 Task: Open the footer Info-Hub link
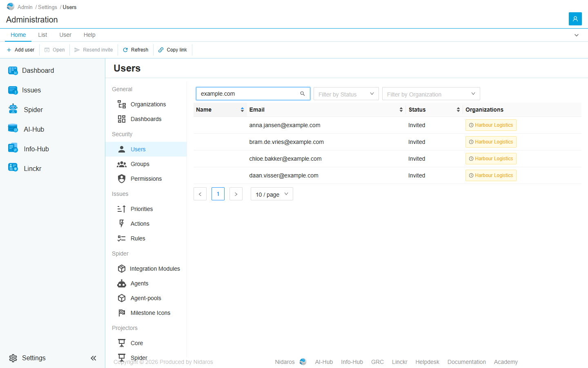coord(352,362)
